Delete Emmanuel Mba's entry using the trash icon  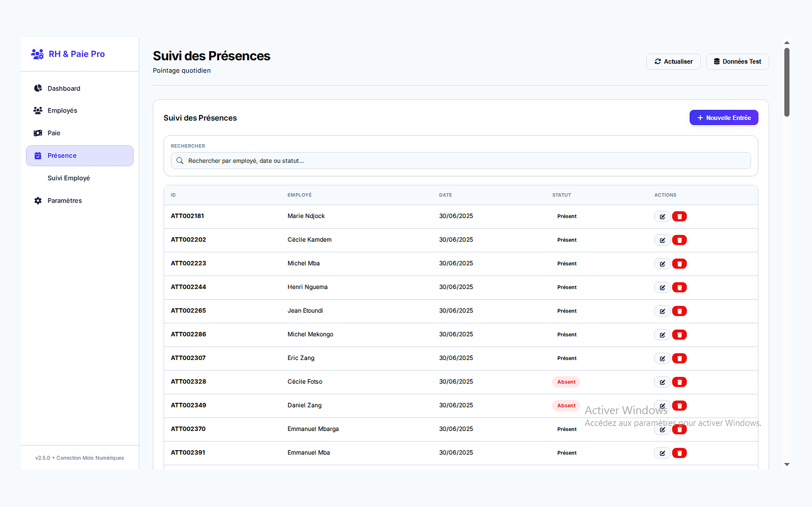pyautogui.click(x=679, y=453)
